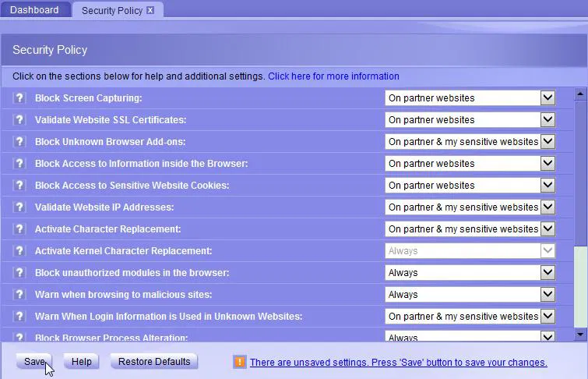
Task: Open help for Validate Website SSL Certificates
Action: click(19, 120)
